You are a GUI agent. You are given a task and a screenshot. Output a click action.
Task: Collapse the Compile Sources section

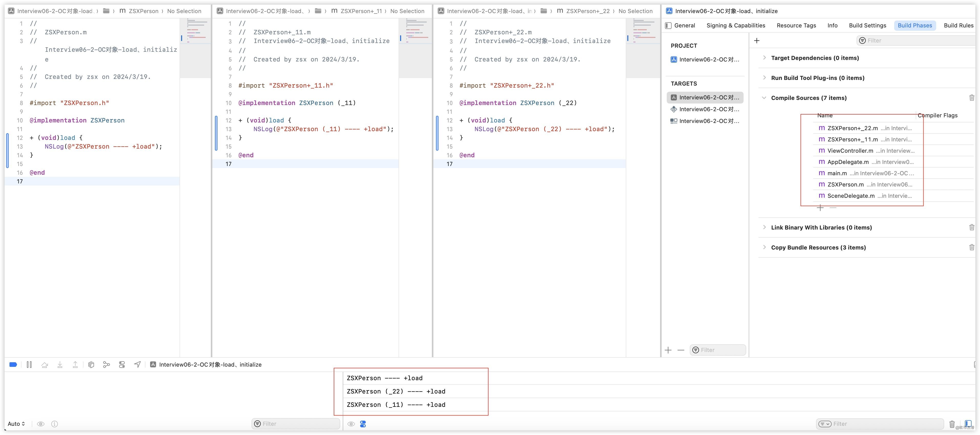[x=764, y=98]
